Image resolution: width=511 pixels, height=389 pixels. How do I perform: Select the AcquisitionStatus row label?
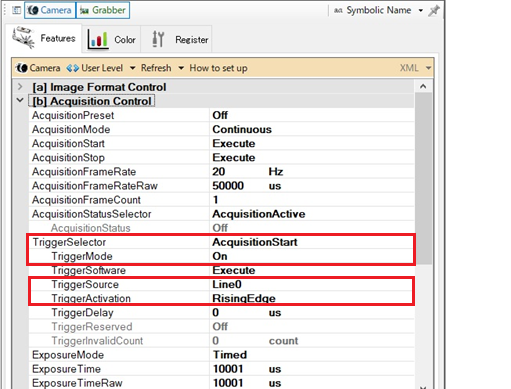coord(90,228)
